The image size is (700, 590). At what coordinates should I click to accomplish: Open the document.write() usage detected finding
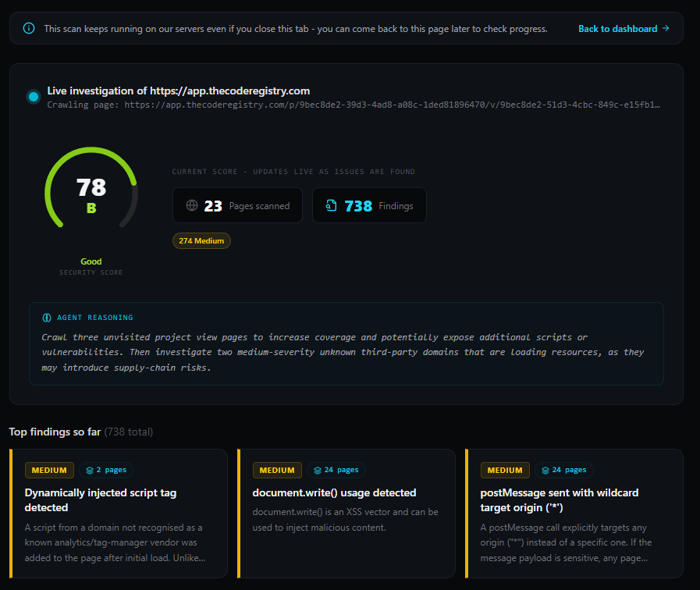[x=346, y=514]
